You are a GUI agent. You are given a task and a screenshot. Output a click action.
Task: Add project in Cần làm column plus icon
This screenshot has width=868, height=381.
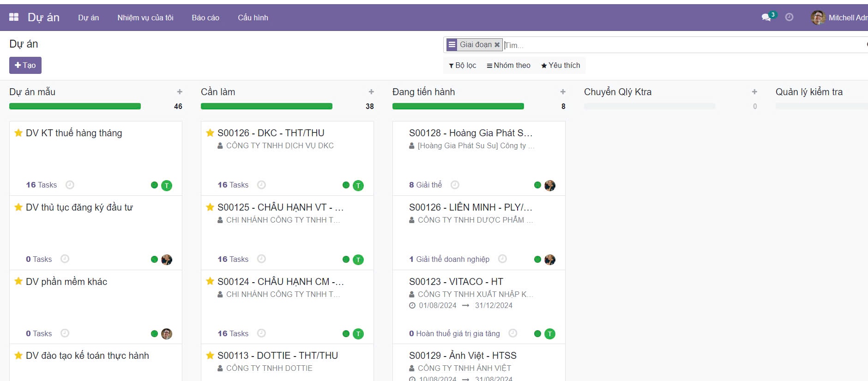pyautogui.click(x=371, y=92)
